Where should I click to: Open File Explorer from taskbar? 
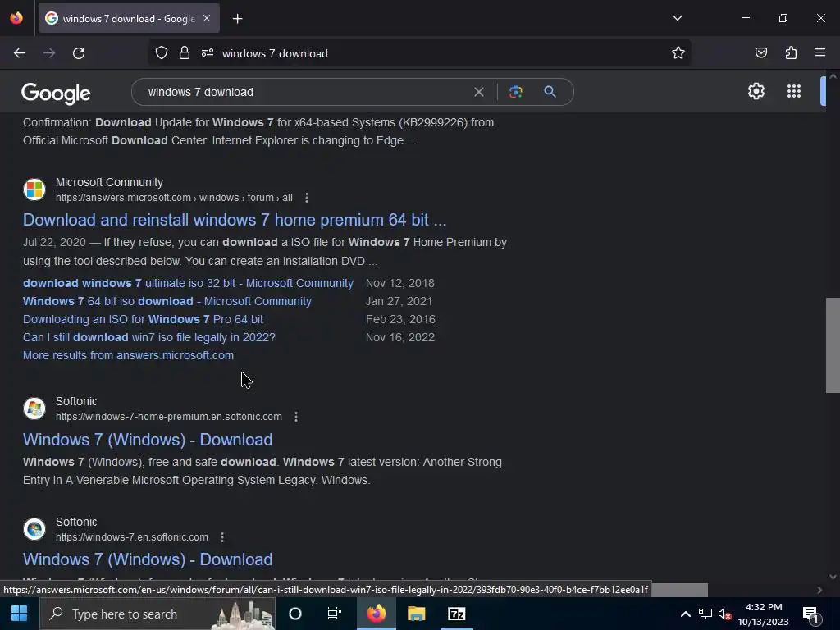(416, 614)
